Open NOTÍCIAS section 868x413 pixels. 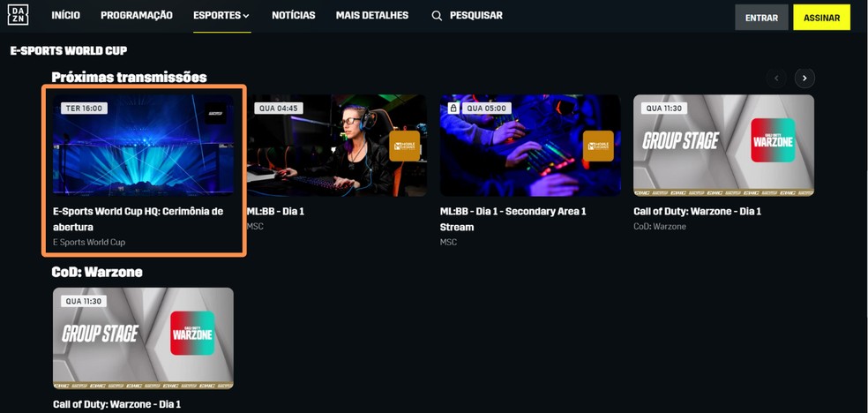coord(294,16)
